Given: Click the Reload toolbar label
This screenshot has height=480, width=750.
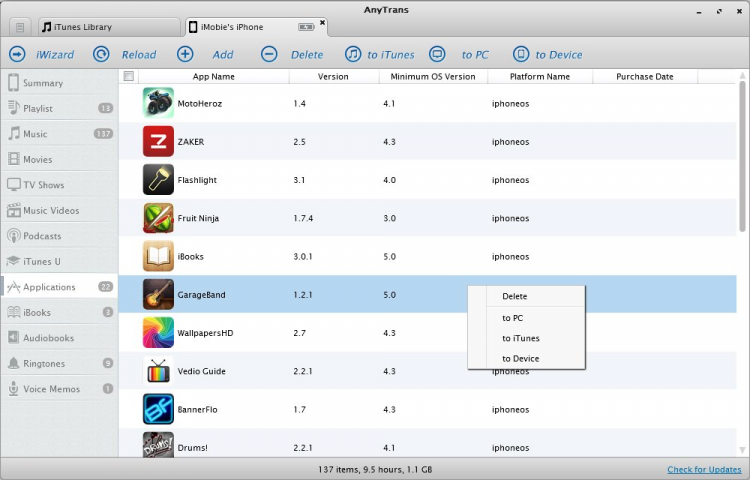Looking at the screenshot, I should coord(139,55).
